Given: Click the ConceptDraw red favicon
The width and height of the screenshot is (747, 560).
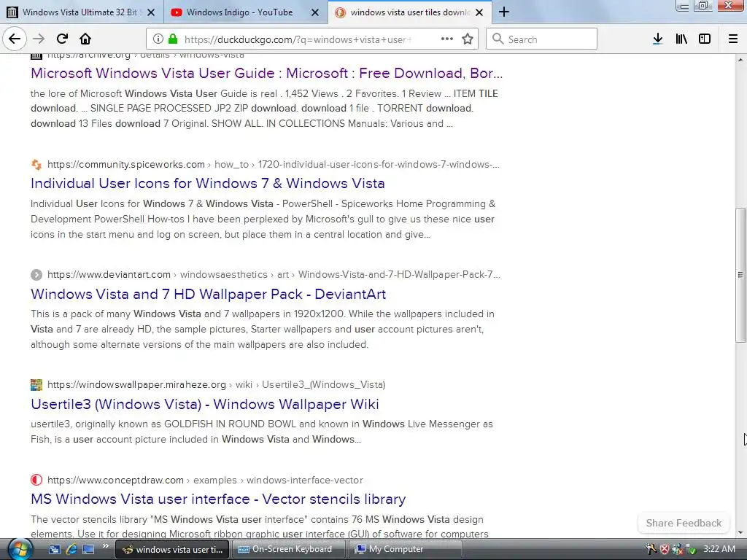Looking at the screenshot, I should [x=36, y=480].
